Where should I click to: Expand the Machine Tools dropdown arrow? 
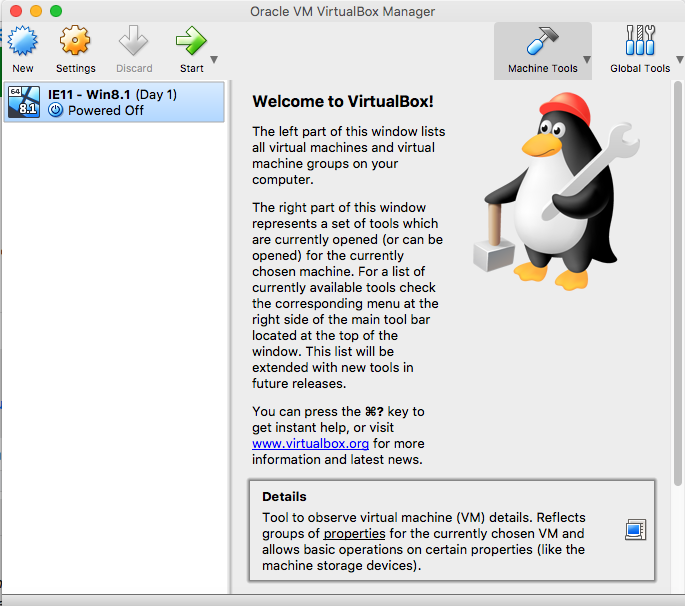point(586,60)
